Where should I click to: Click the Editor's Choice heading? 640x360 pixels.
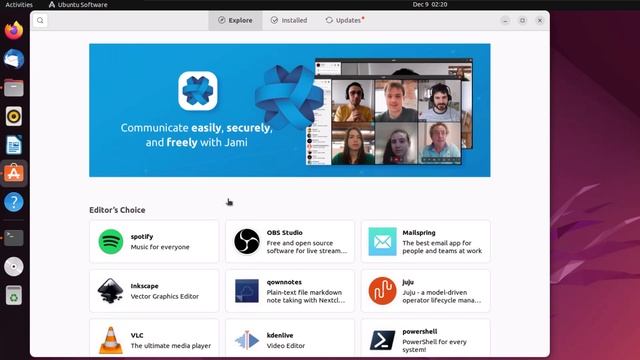[117, 210]
